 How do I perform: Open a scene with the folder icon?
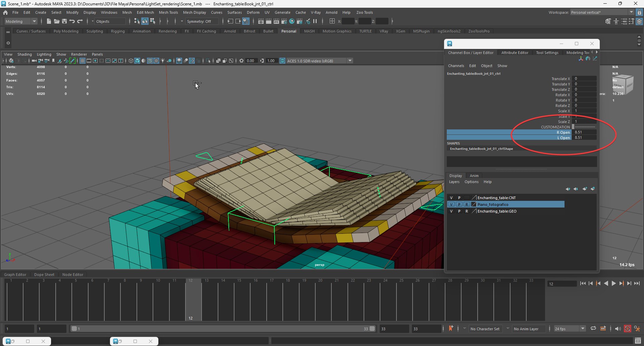point(56,21)
